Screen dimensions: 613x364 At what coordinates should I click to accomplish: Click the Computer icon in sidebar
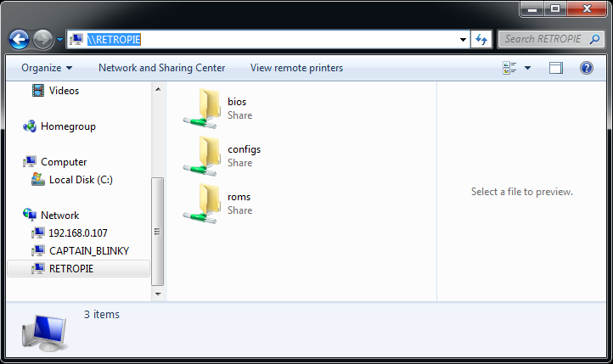30,162
